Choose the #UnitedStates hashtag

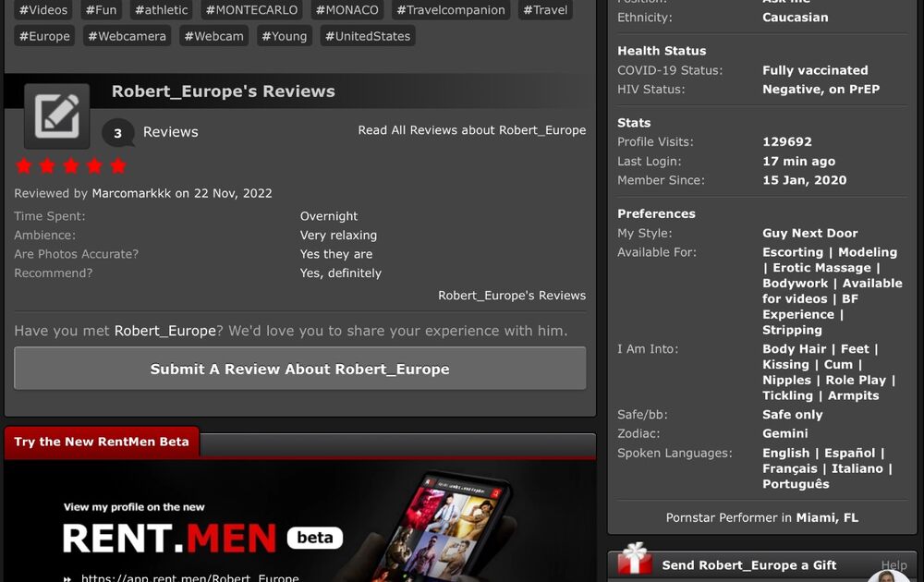click(x=367, y=36)
